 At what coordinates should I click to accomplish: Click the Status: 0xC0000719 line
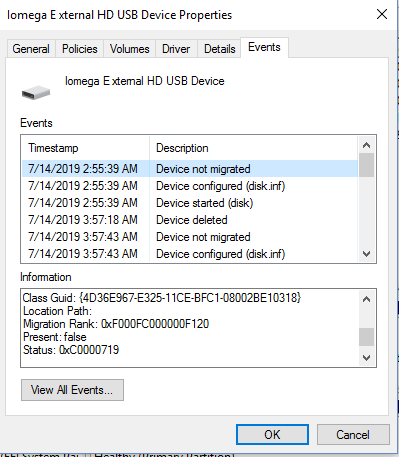[x=71, y=350]
